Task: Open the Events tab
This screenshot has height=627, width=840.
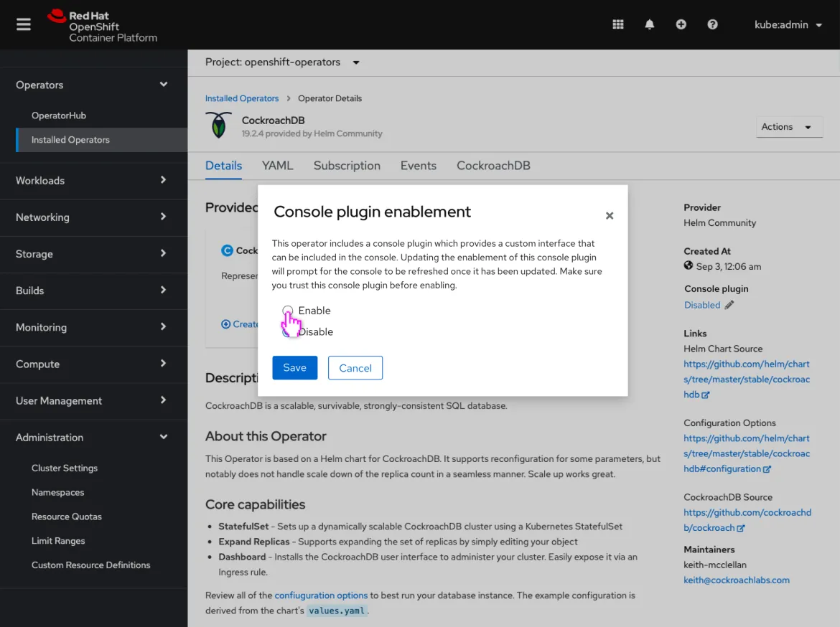Action: [418, 166]
